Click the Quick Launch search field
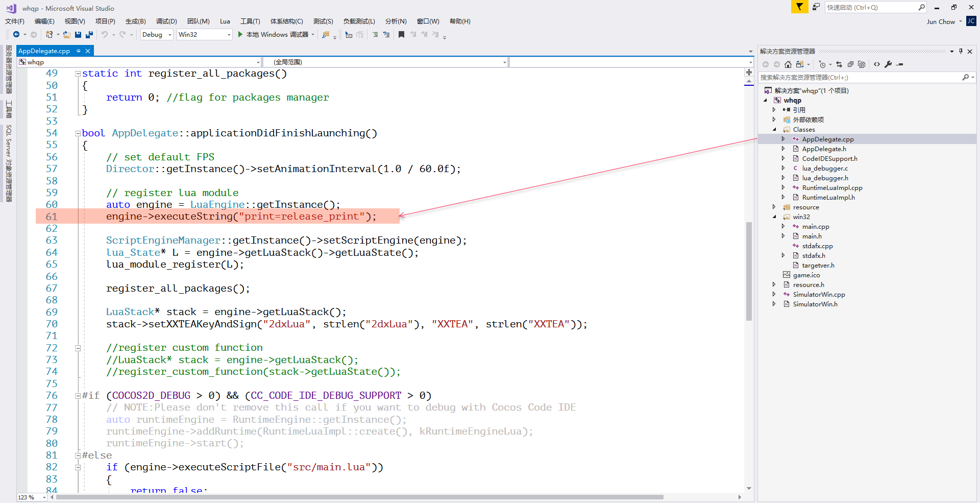This screenshot has height=503, width=980. point(875,7)
